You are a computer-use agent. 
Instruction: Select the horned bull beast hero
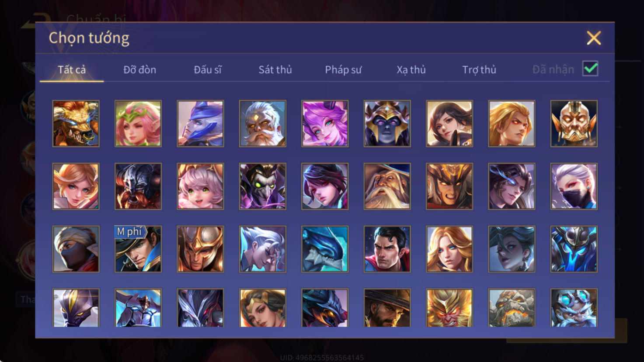76,124
